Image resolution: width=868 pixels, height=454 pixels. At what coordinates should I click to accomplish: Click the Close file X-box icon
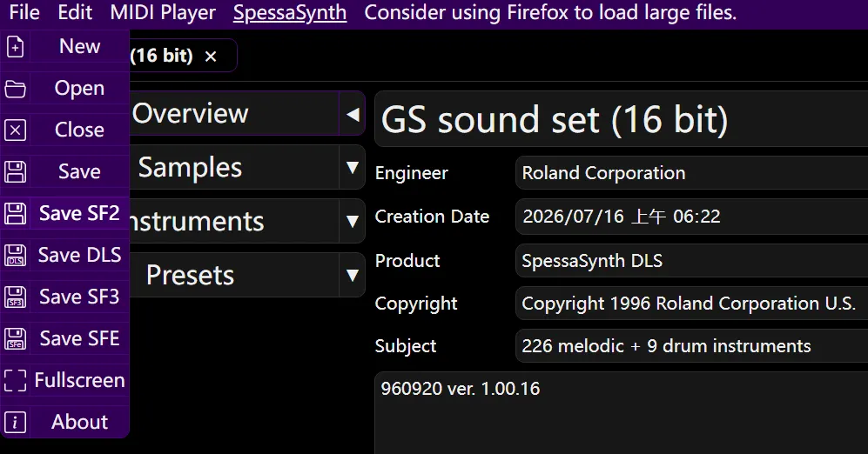pyautogui.click(x=15, y=130)
